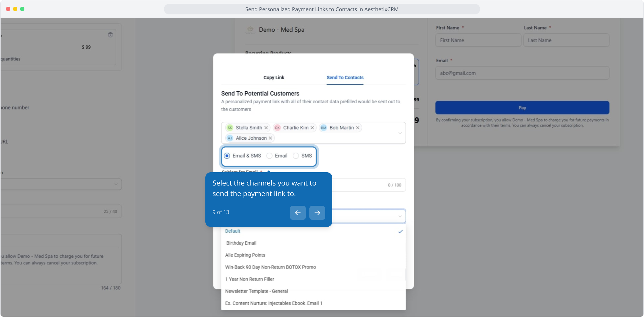This screenshot has height=317, width=644.
Task: Remove Stella Smith contact chip
Action: point(266,128)
